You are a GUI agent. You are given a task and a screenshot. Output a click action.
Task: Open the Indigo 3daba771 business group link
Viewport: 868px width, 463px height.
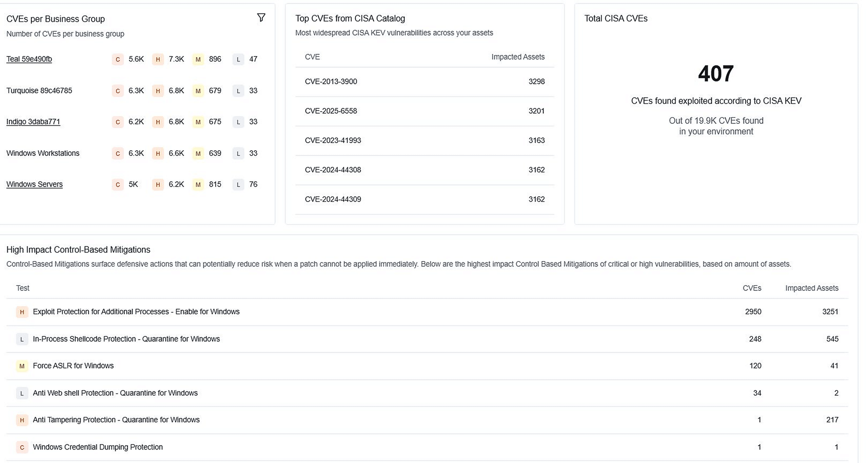[x=33, y=122]
